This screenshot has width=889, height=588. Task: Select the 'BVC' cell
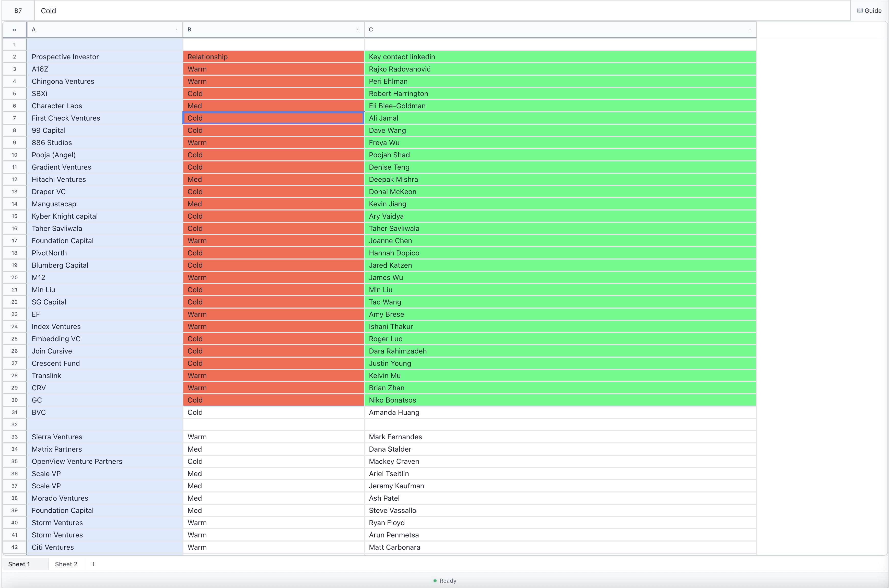105,412
